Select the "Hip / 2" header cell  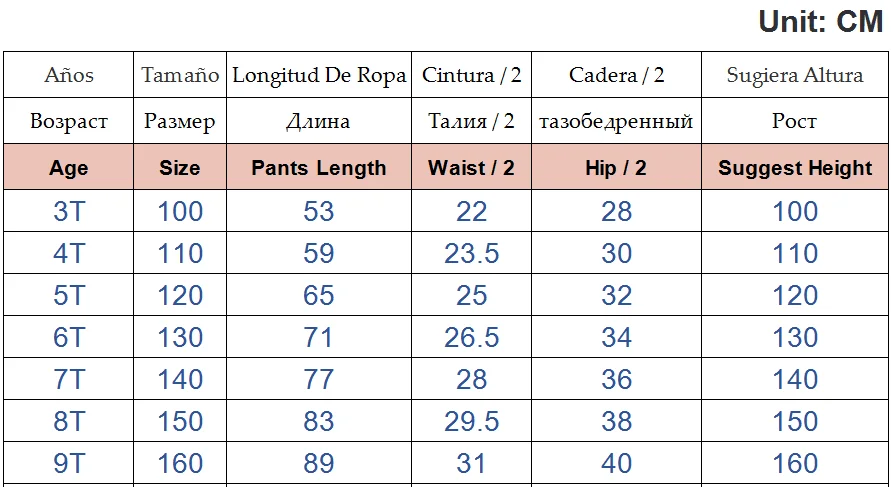pyautogui.click(x=616, y=168)
